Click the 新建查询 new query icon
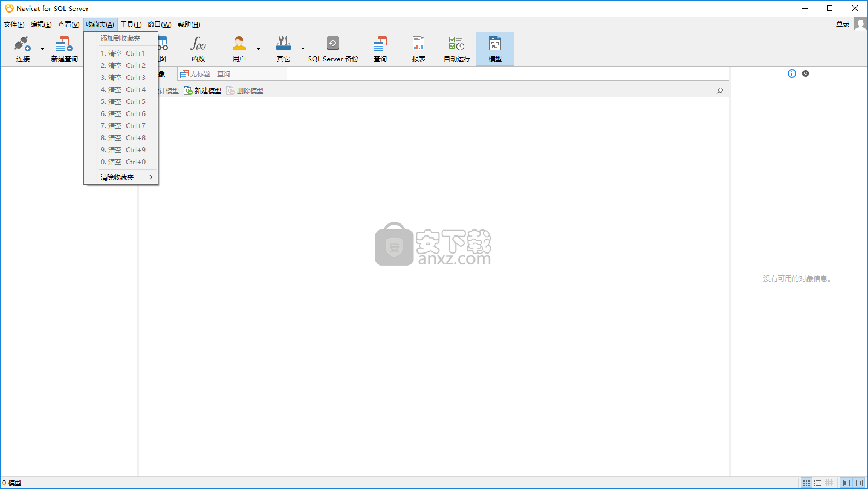This screenshot has width=868, height=489. point(64,49)
